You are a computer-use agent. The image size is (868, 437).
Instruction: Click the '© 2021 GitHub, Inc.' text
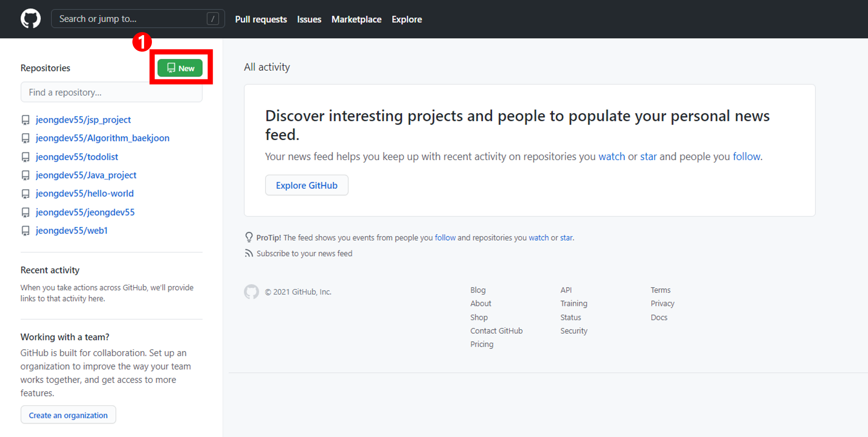298,292
